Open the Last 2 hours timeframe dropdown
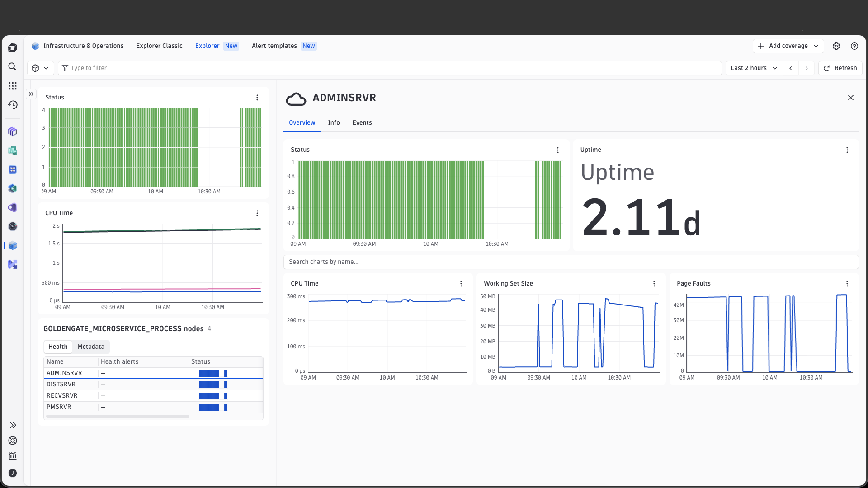This screenshot has width=868, height=488. pyautogui.click(x=754, y=68)
